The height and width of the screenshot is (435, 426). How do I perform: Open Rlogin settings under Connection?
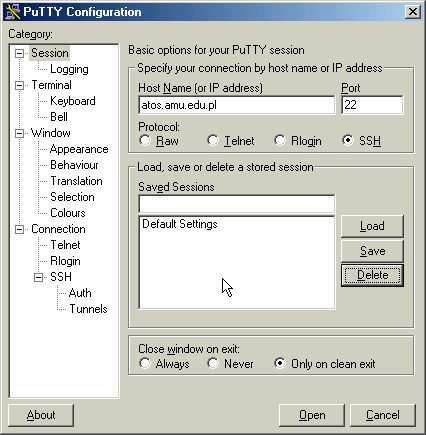[x=65, y=261]
